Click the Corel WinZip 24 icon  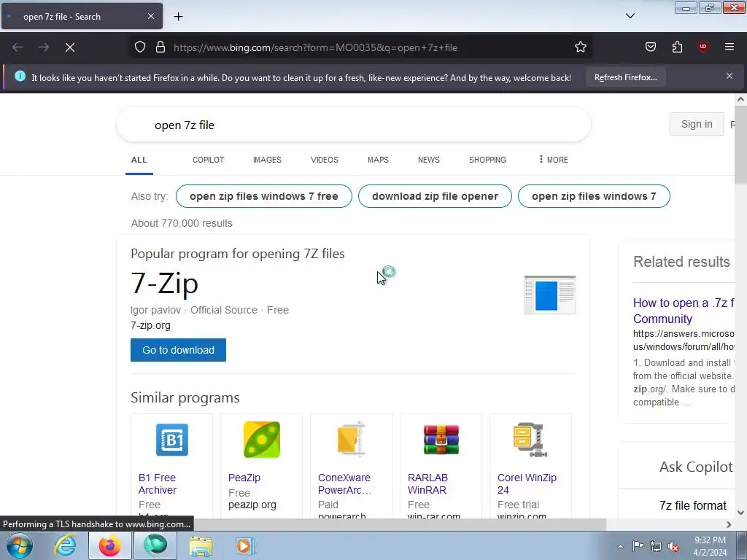(530, 440)
